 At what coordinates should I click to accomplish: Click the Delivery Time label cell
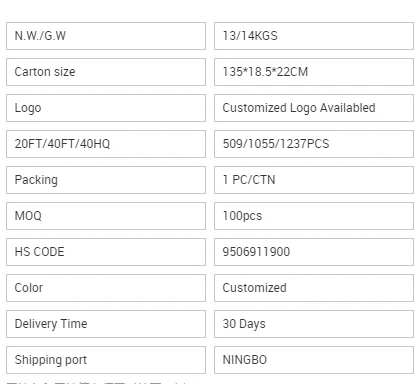(x=106, y=324)
